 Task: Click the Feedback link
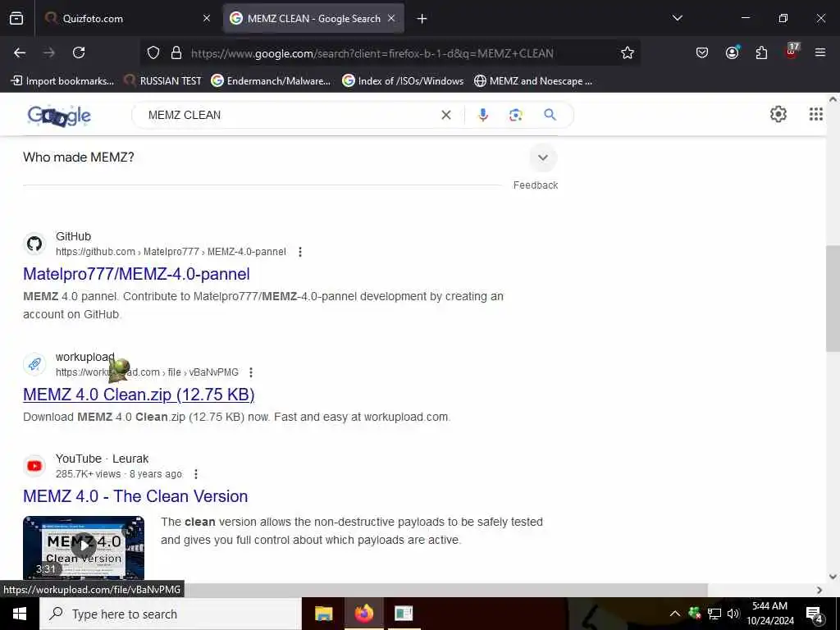point(535,185)
